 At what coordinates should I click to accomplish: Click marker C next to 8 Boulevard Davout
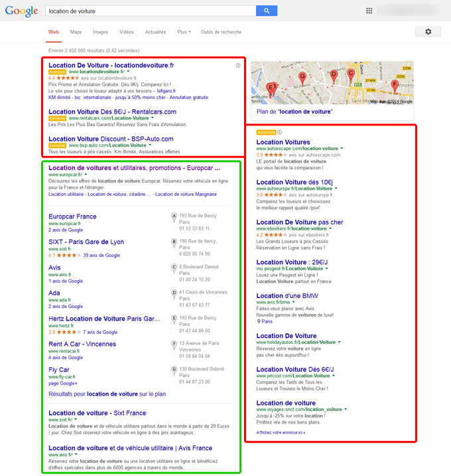pos(174,268)
